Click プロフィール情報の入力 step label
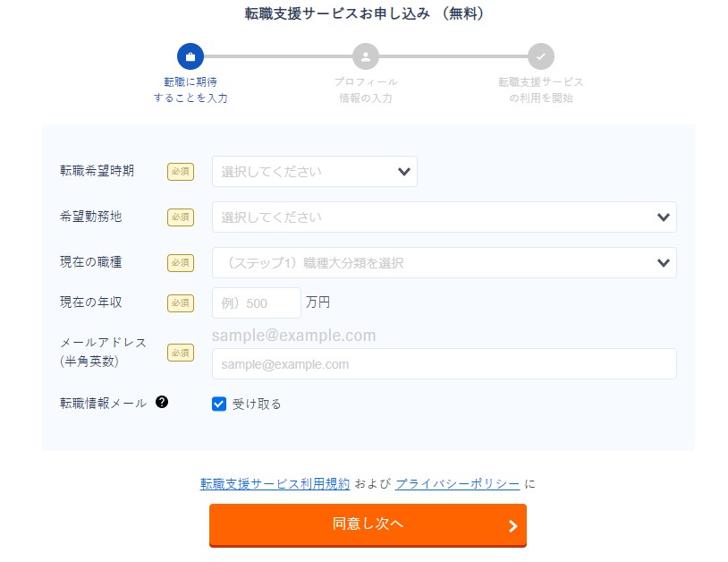The width and height of the screenshot is (728, 562). point(366,89)
